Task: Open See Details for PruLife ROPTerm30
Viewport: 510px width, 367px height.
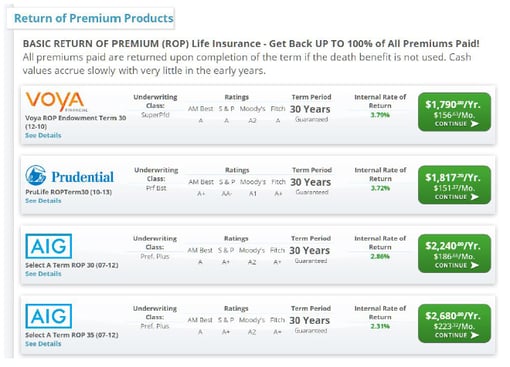Action: point(43,201)
